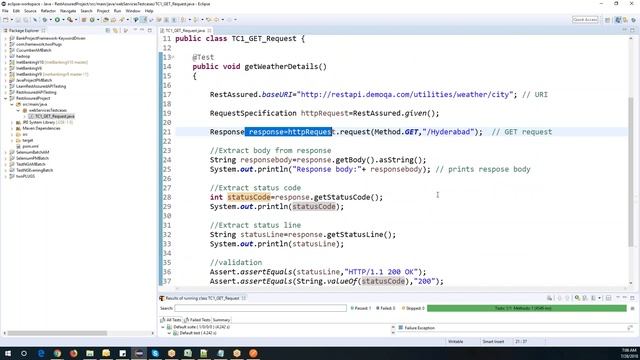Open the Window menu
The height and width of the screenshot is (360, 640).
[x=133, y=11]
